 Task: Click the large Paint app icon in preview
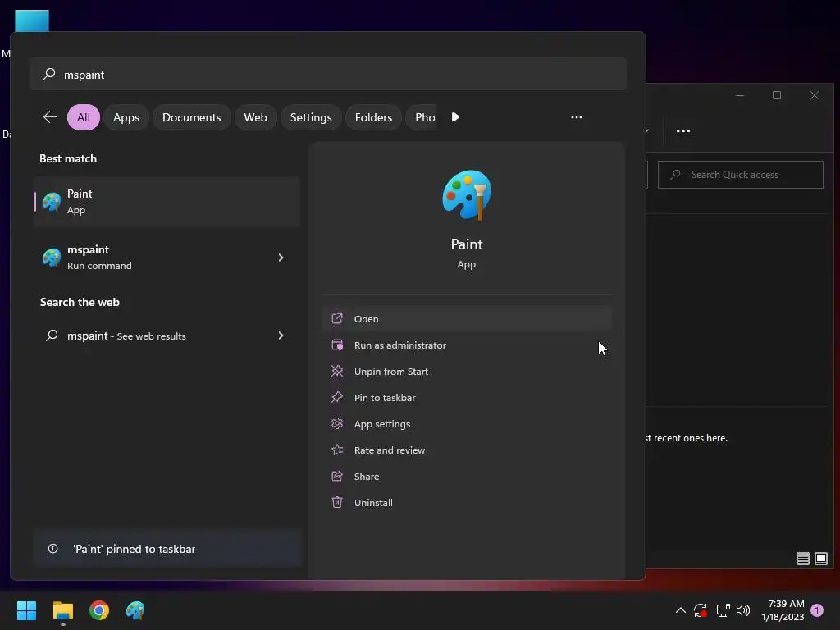467,195
